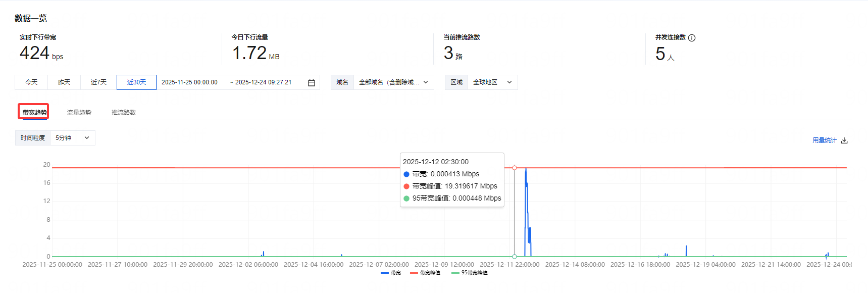Screen dimensions: 868x293
Task: Click the green marker at chart baseline
Action: pos(515,257)
